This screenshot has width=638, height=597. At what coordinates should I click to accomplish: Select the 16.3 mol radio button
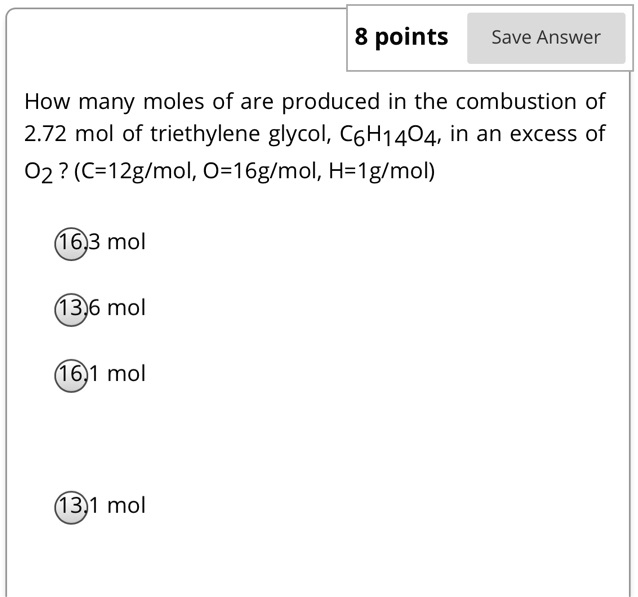71,243
